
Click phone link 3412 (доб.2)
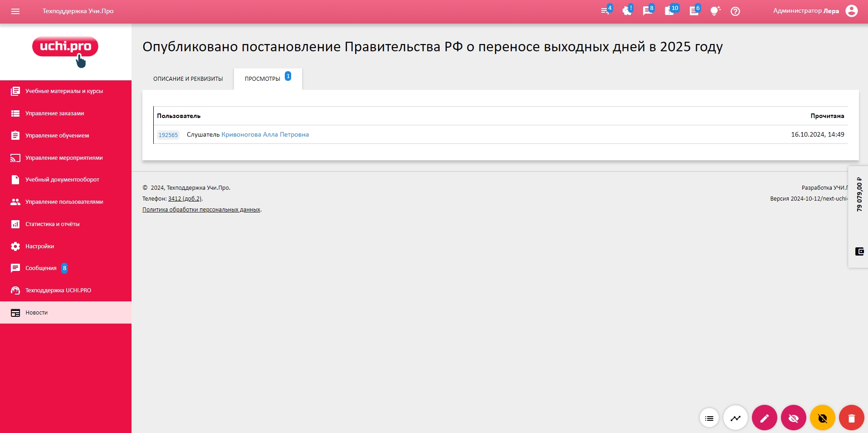pos(185,199)
